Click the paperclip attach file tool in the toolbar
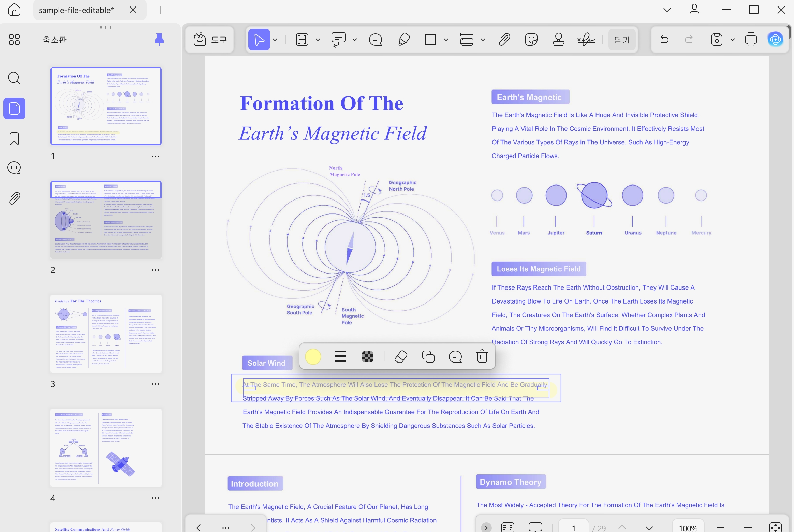794x532 pixels. click(504, 40)
